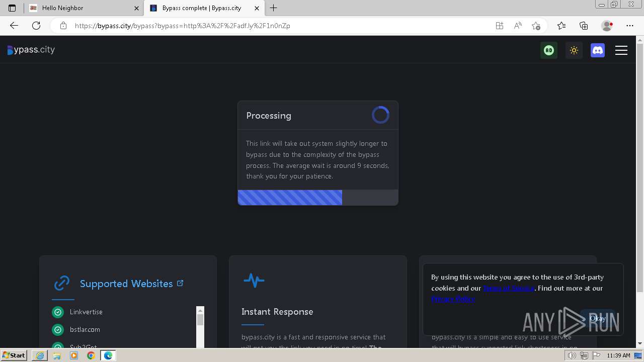
Task: Go back using the browser back arrow
Action: point(14,26)
